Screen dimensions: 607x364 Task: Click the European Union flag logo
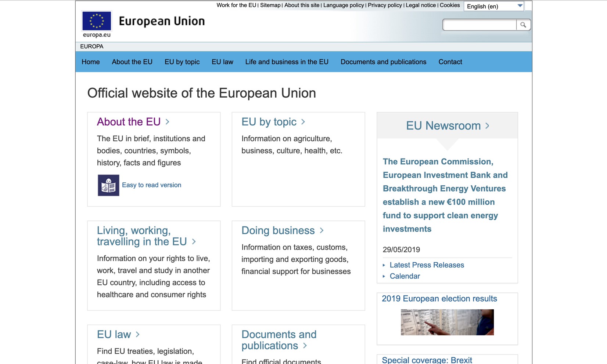pyautogui.click(x=97, y=21)
